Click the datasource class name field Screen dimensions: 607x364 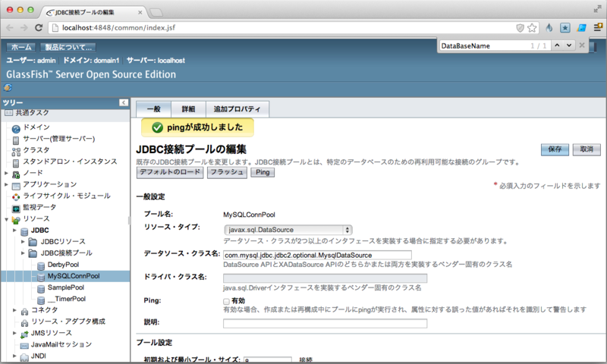click(317, 255)
